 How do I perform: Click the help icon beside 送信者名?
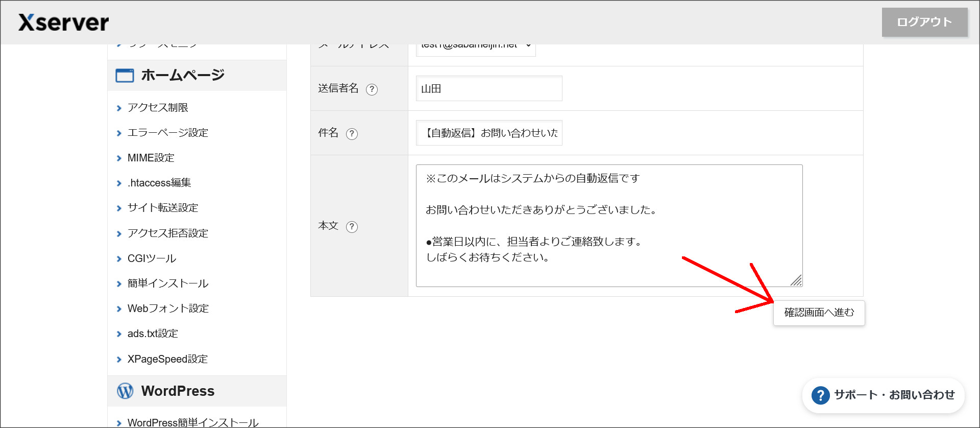[x=372, y=89]
